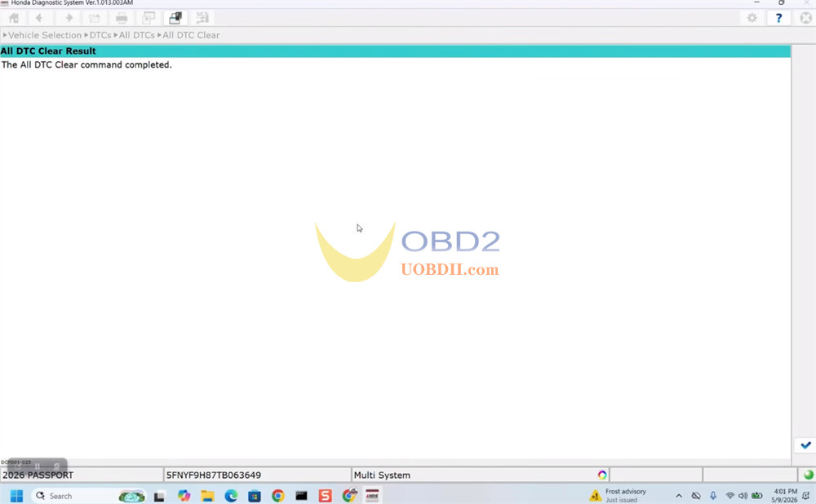Click the Multi System status field
This screenshot has height=504, width=816.
(481, 475)
